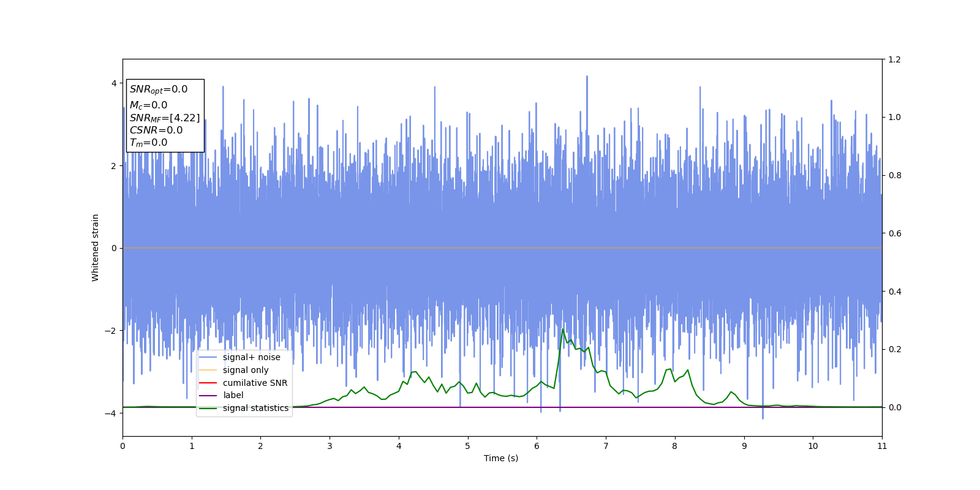
Task: Click x-axis tick label 3
Action: (330, 446)
